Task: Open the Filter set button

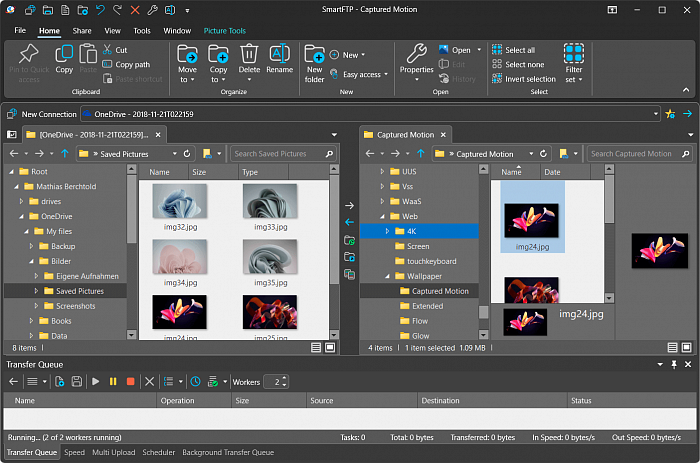Action: [574, 63]
